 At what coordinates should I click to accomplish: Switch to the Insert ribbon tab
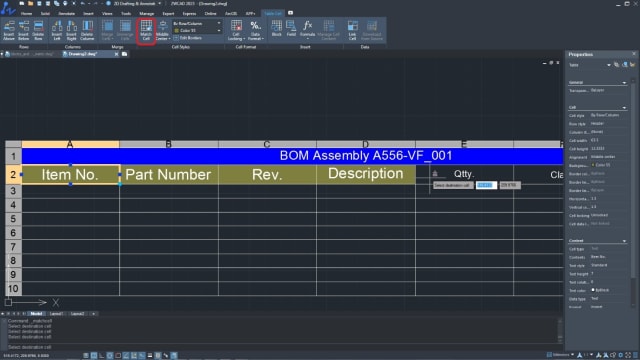(x=88, y=13)
